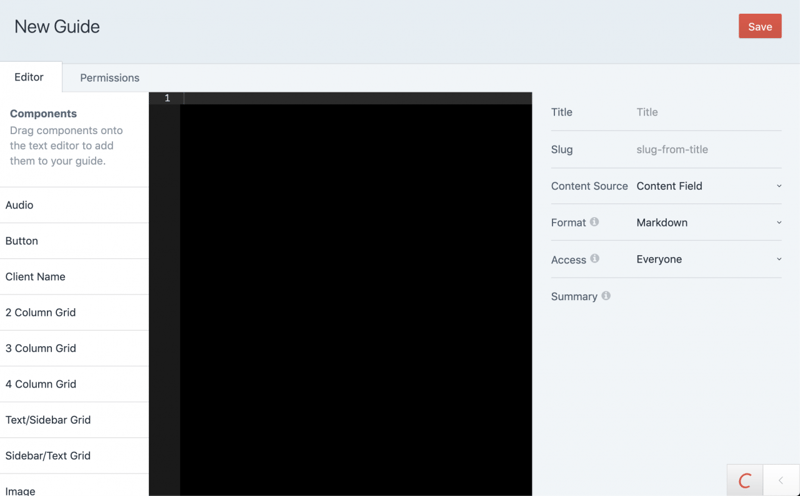Image resolution: width=800 pixels, height=496 pixels.
Task: Pick the Client Name component
Action: (74, 277)
